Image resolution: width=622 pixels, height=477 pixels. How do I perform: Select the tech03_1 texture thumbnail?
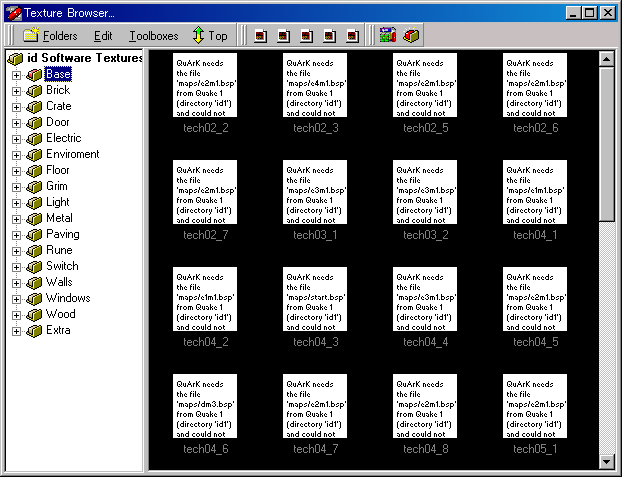315,192
